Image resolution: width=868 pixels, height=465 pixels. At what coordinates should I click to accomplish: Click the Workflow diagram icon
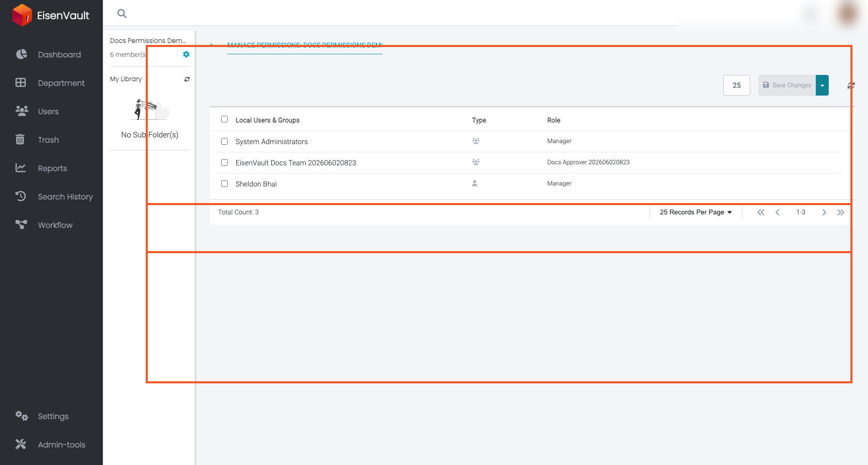[21, 225]
